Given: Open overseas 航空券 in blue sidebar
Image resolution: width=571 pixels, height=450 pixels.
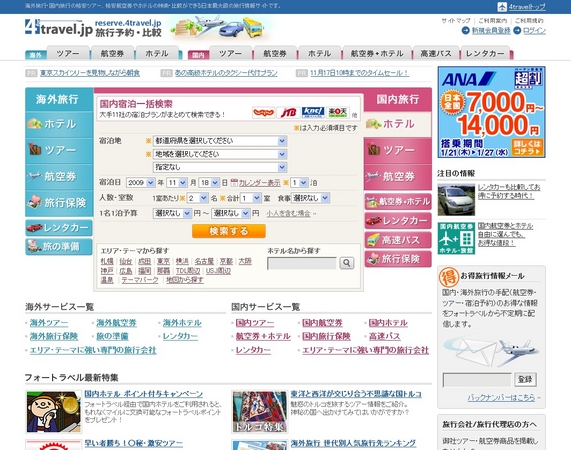Looking at the screenshot, I should click(x=59, y=177).
